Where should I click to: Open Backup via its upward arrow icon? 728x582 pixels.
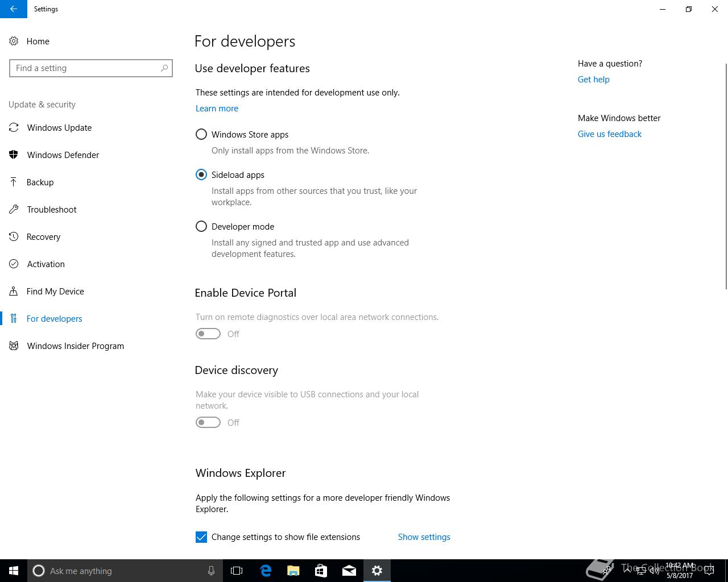[x=14, y=182]
